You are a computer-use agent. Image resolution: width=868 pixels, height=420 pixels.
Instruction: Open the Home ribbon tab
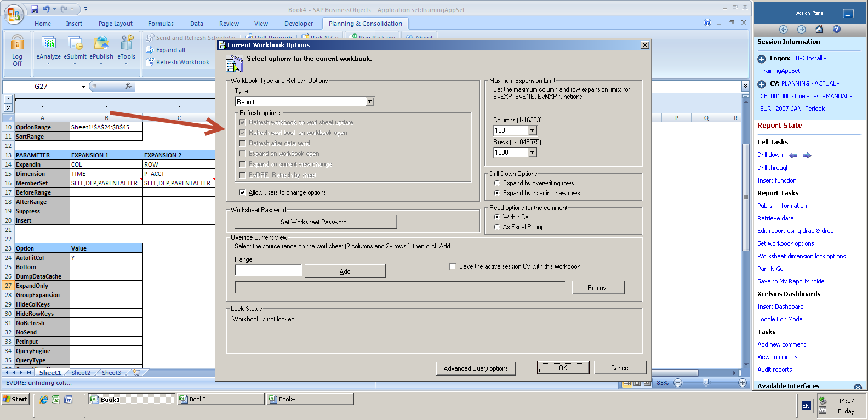(43, 24)
